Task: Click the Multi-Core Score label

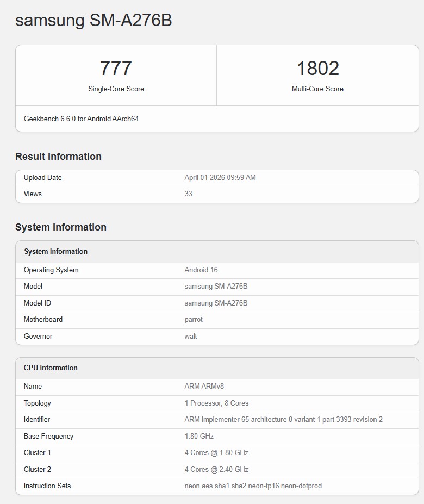Action: coord(317,89)
